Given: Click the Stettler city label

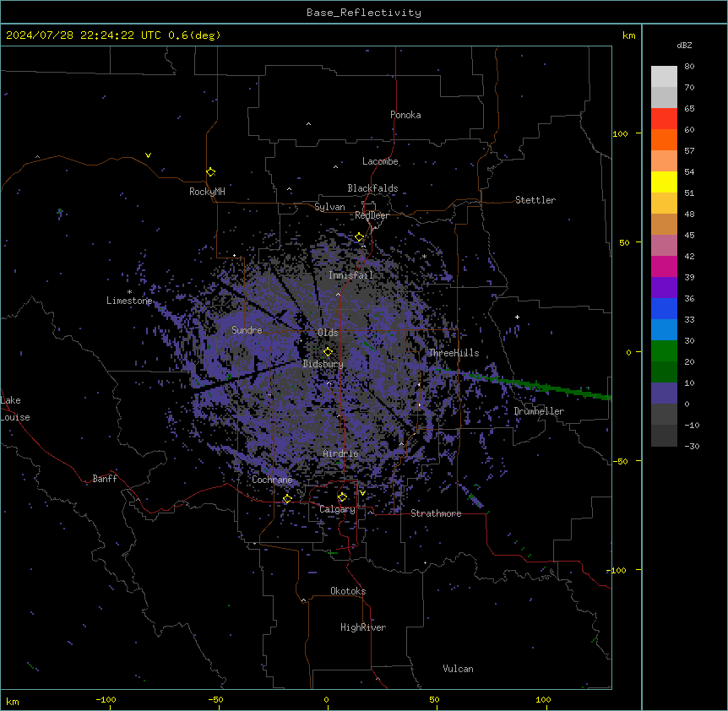Looking at the screenshot, I should coord(535,200).
